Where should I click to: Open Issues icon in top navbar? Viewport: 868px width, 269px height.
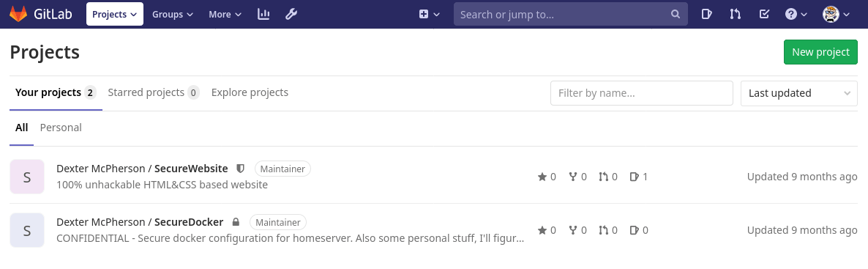coord(706,15)
